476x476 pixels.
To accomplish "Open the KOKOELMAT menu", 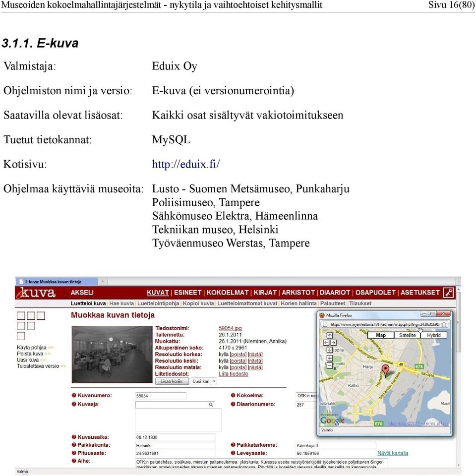I will [x=228, y=293].
